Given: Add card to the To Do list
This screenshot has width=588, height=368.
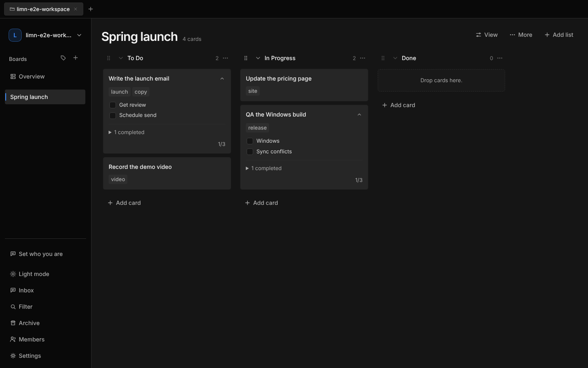Looking at the screenshot, I should (124, 203).
